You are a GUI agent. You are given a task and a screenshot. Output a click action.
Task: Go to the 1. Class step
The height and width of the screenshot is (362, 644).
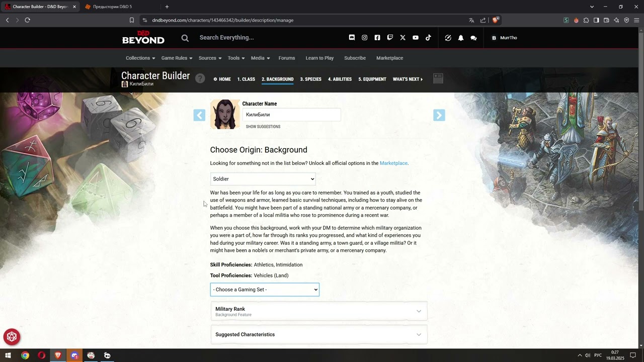click(x=246, y=79)
